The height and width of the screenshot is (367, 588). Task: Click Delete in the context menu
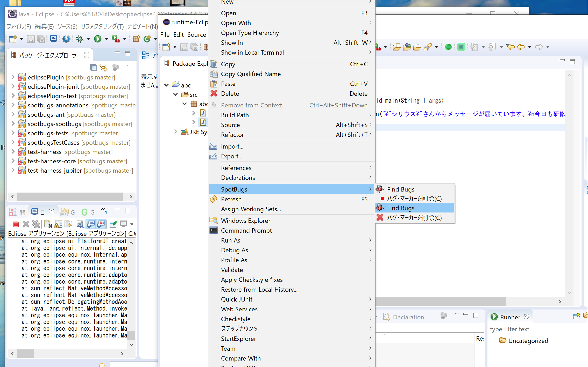[230, 94]
